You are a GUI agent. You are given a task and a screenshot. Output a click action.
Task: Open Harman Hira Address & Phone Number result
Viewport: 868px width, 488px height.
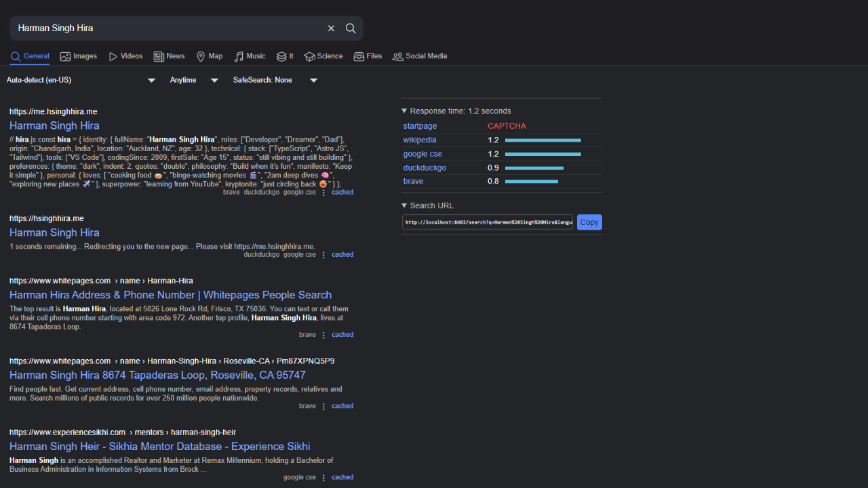coord(170,295)
